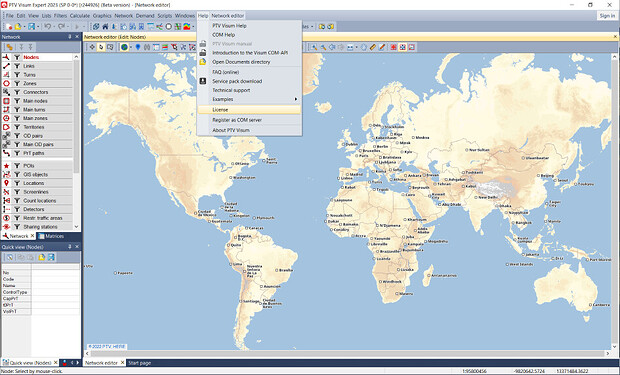This screenshot has width=620, height=375.
Task: Toggle the filter for Turns row
Action: click(x=17, y=75)
